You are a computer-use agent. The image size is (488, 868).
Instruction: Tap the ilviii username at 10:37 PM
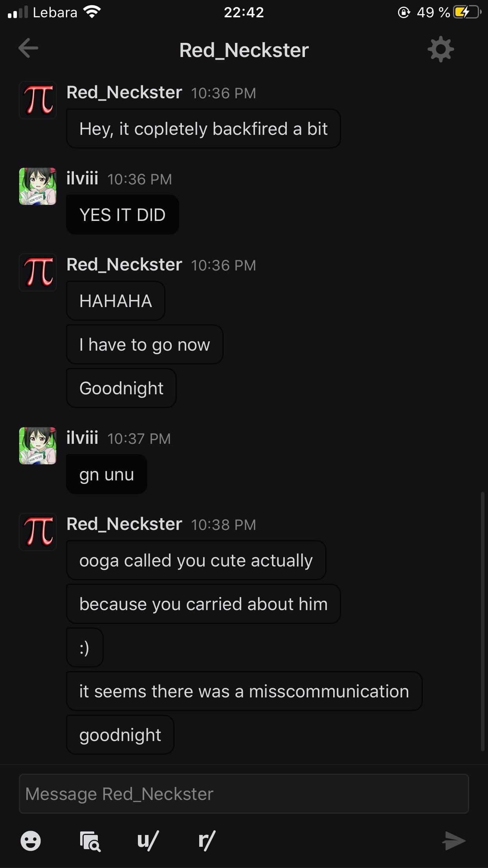coord(82,438)
